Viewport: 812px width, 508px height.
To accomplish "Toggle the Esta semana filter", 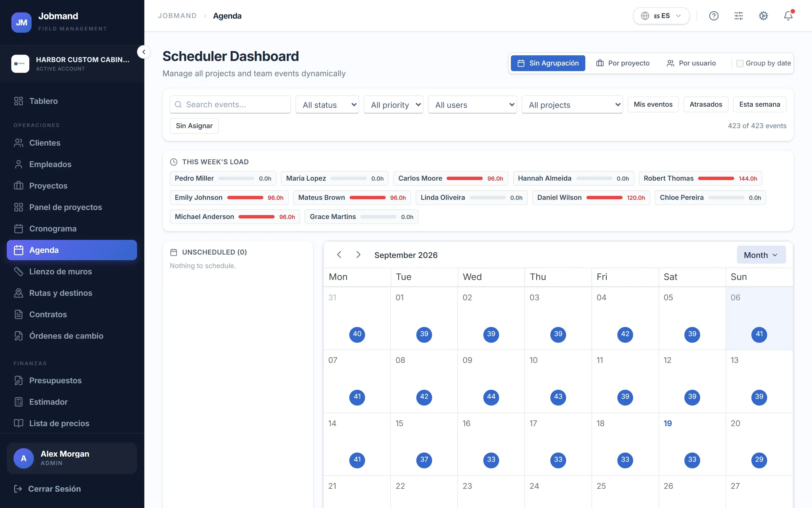I will (760, 104).
